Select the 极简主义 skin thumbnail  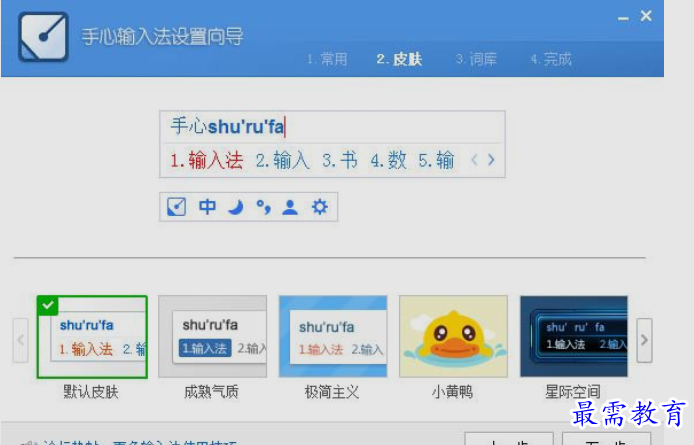333,337
